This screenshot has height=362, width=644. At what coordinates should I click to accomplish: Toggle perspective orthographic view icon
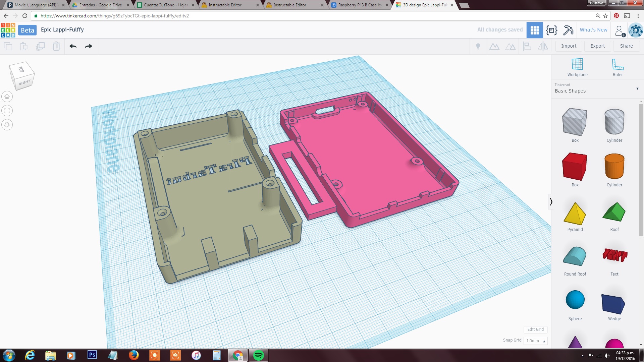7,125
